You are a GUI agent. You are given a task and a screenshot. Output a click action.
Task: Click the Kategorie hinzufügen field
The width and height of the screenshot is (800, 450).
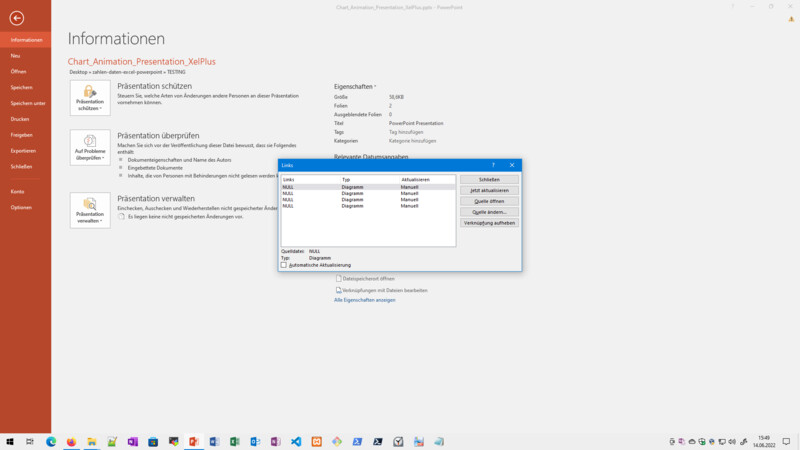[x=412, y=141]
